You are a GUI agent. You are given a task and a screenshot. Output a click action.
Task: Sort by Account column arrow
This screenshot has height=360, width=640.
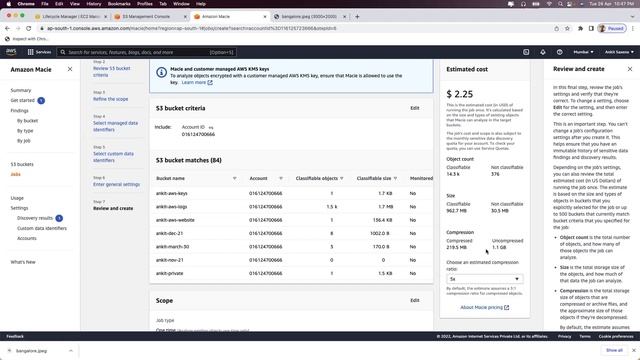tap(280, 178)
